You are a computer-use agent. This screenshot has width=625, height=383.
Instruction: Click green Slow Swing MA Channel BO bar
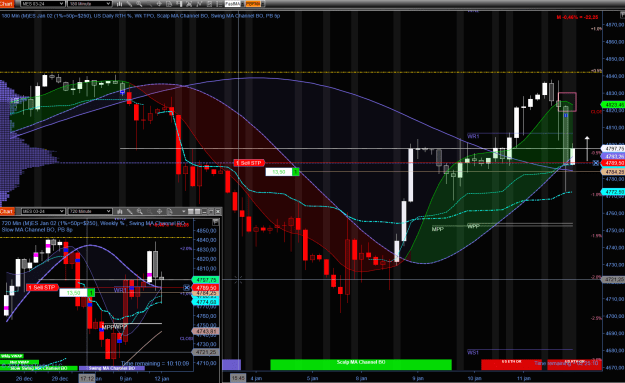(39, 368)
